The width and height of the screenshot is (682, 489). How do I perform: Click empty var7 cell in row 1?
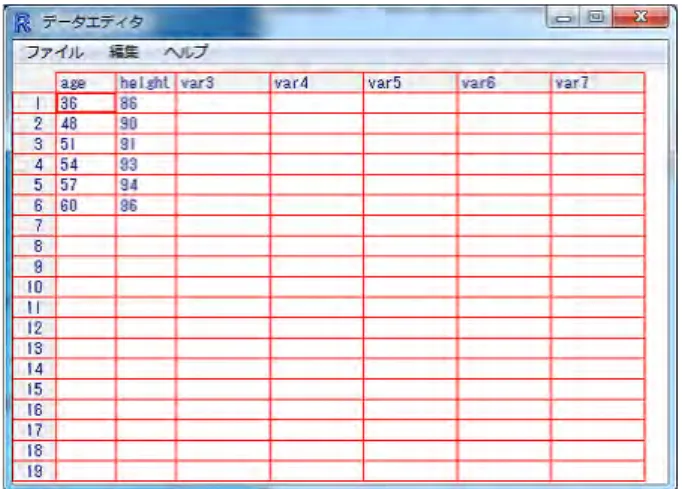598,103
